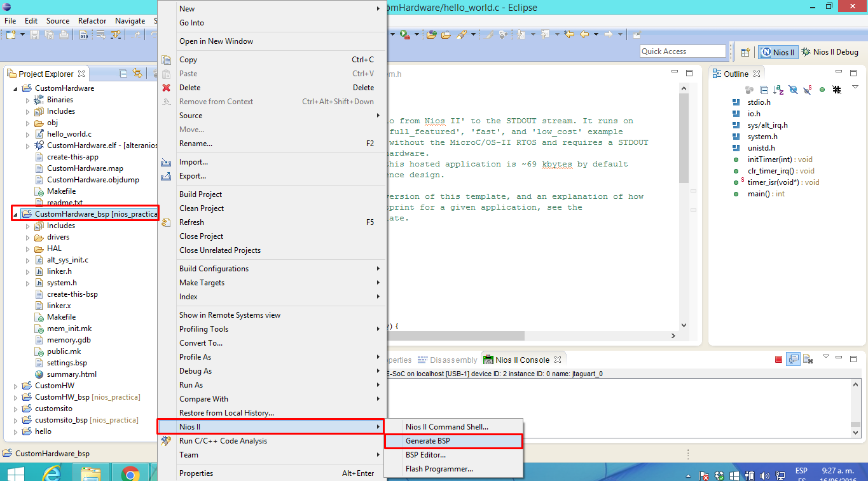
Task: Toggle Hide Inactive Elements hash icon
Action: [837, 90]
